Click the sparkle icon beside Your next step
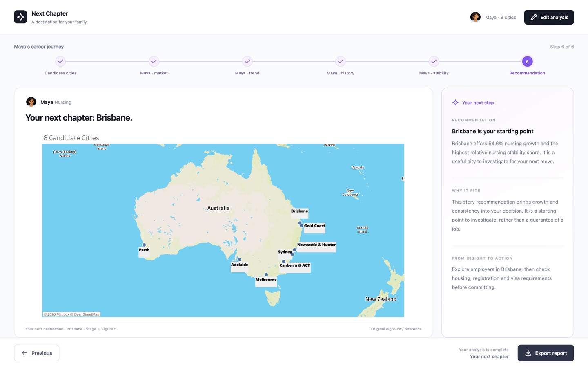This screenshot has width=588, height=368. tap(455, 103)
